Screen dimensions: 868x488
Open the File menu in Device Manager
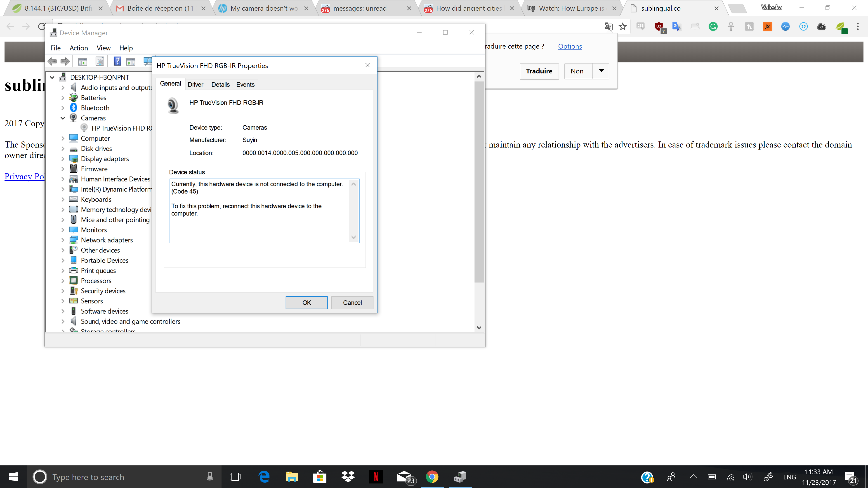tap(55, 48)
